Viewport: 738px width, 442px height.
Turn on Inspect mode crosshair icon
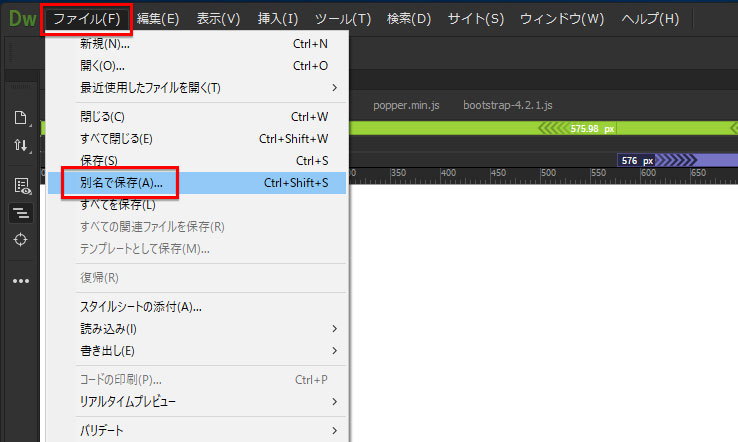tap(20, 240)
